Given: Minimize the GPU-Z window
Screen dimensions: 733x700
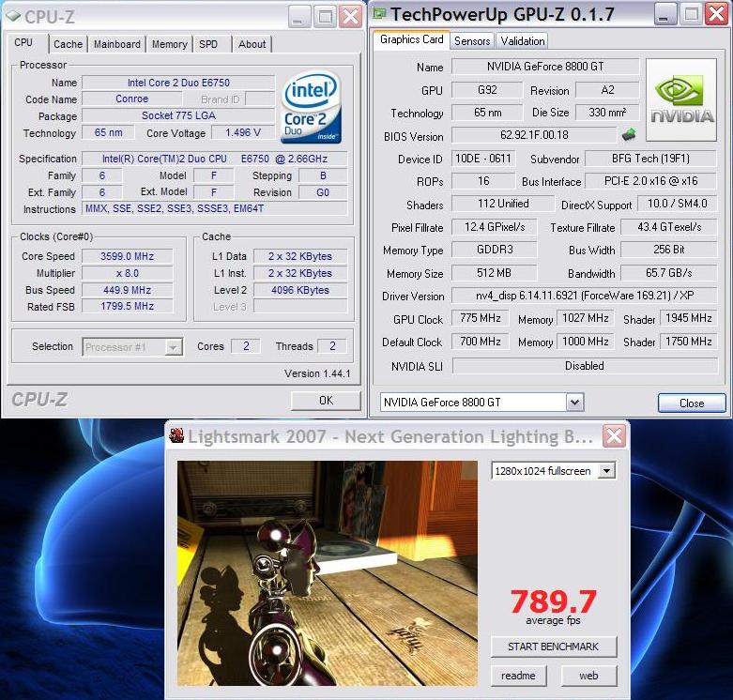Looking at the screenshot, I should coord(664,14).
